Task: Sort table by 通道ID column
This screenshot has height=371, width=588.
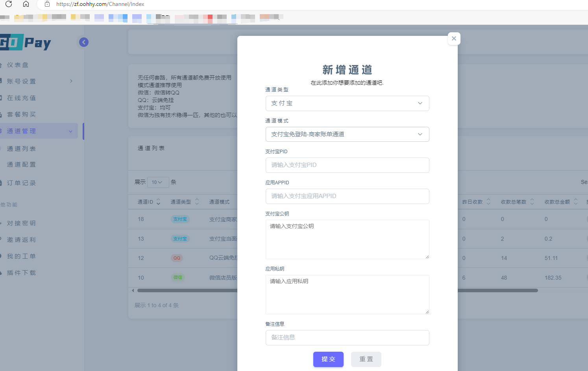Action: pos(149,202)
